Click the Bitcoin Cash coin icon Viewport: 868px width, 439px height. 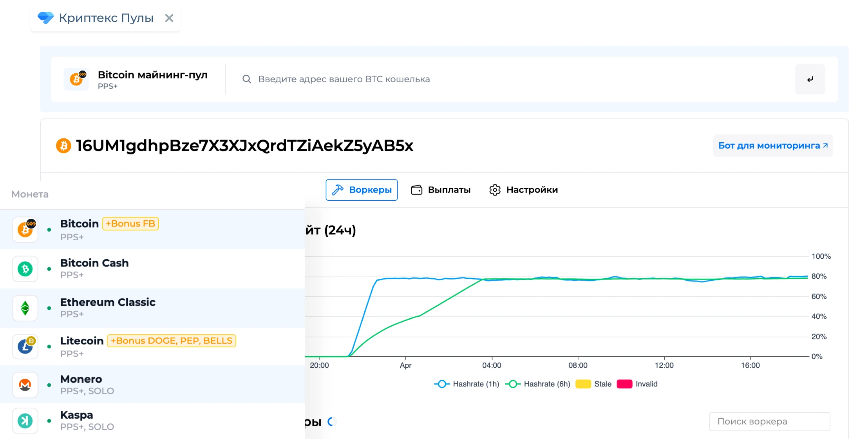[25, 268]
